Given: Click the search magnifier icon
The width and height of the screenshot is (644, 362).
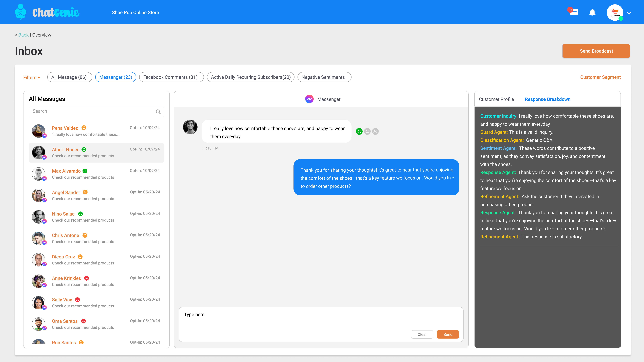Looking at the screenshot, I should pos(158,112).
